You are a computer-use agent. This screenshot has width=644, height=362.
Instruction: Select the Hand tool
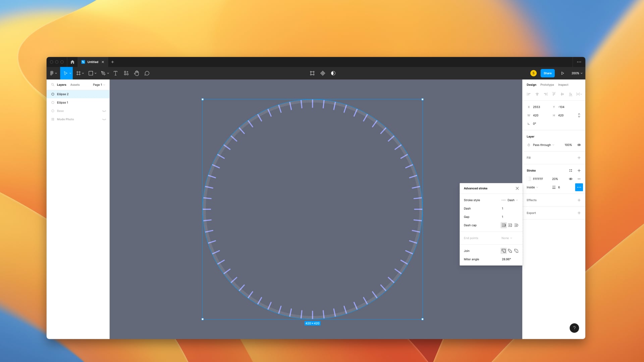(137, 73)
